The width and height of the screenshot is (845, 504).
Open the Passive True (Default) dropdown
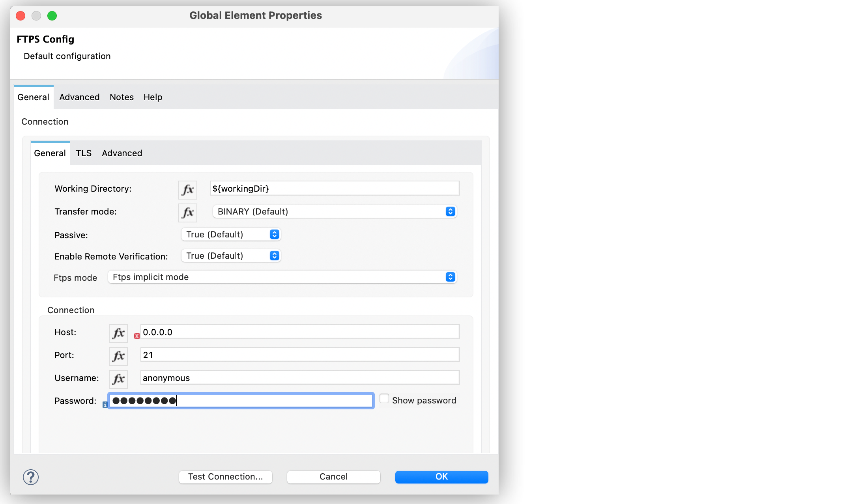point(231,235)
